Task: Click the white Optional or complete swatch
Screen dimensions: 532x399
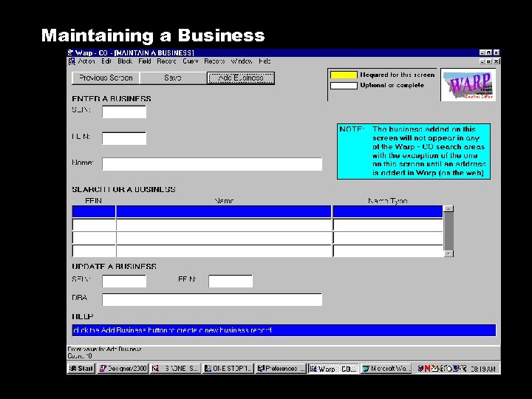Action: click(x=344, y=86)
